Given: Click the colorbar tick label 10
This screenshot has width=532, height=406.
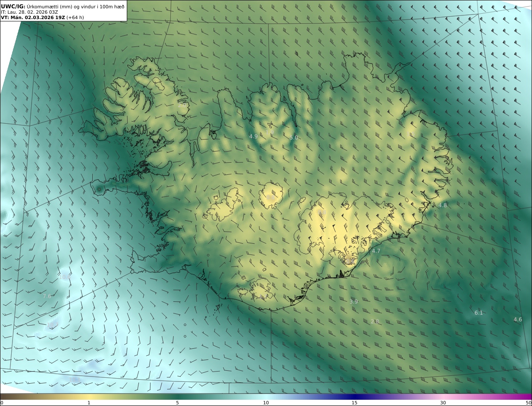Looking at the screenshot, I should coord(266,403).
